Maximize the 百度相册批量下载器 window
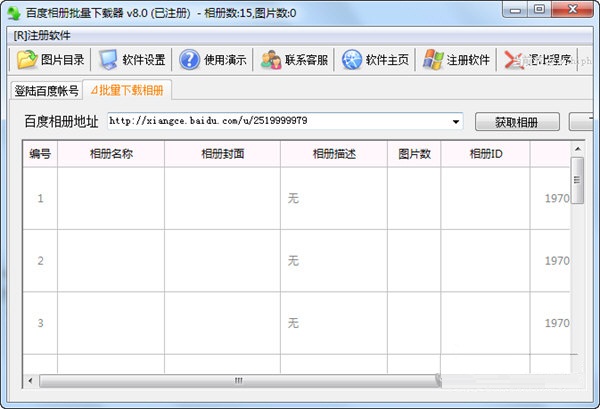 click(540, 10)
